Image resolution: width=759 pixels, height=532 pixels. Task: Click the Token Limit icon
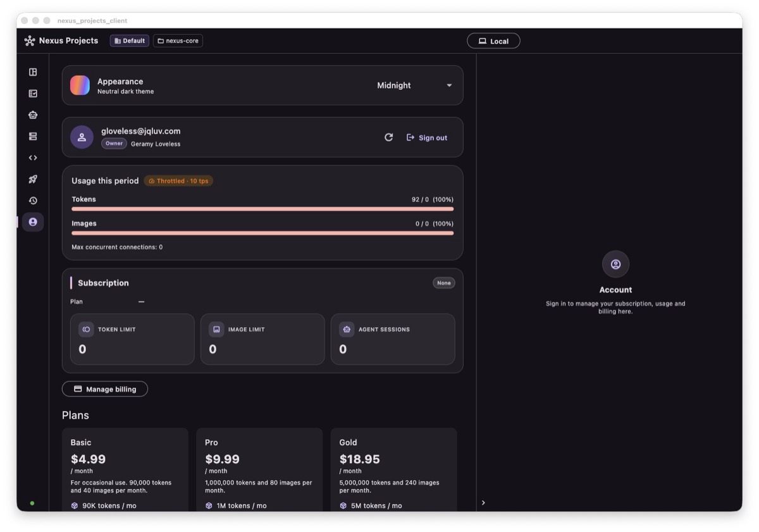[x=86, y=330]
